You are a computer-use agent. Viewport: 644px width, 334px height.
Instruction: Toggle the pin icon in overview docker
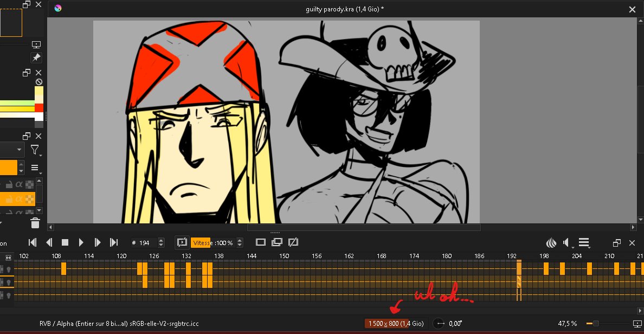pyautogui.click(x=36, y=57)
